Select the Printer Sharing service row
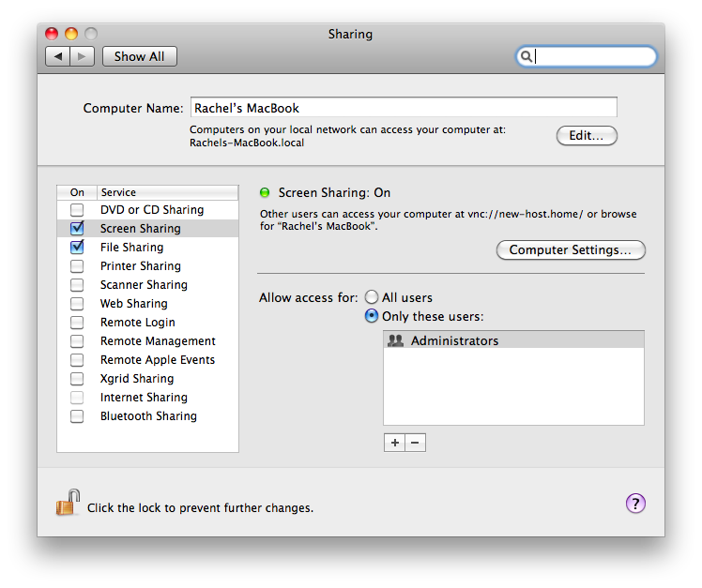The image size is (702, 588). (147, 265)
